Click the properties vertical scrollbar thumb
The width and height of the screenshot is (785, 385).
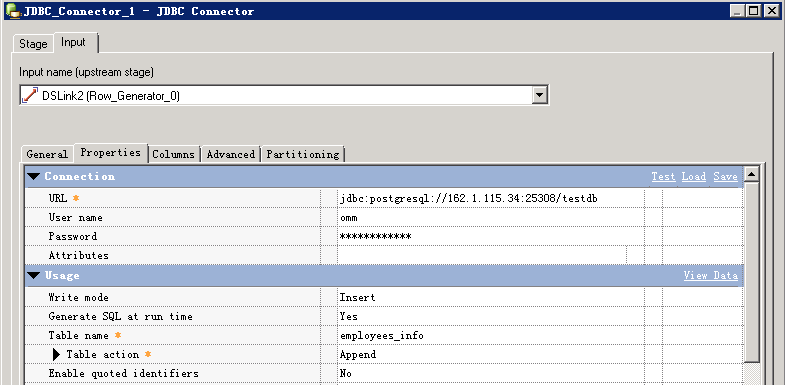point(752,272)
